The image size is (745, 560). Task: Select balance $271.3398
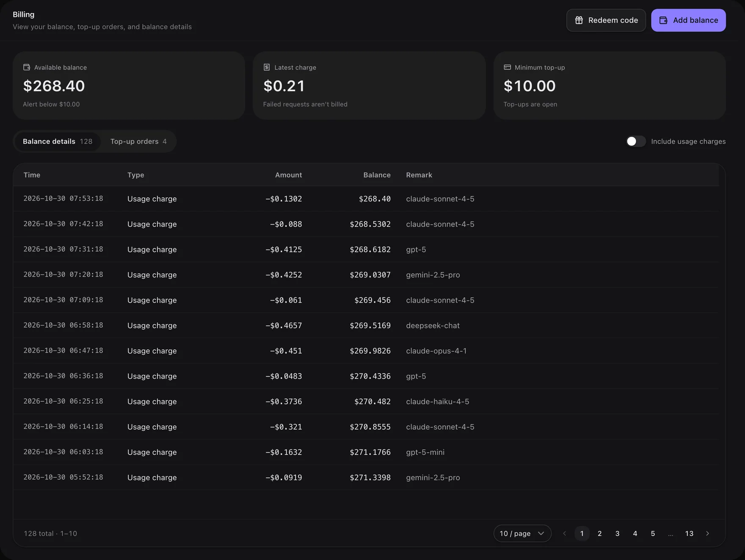click(x=370, y=477)
